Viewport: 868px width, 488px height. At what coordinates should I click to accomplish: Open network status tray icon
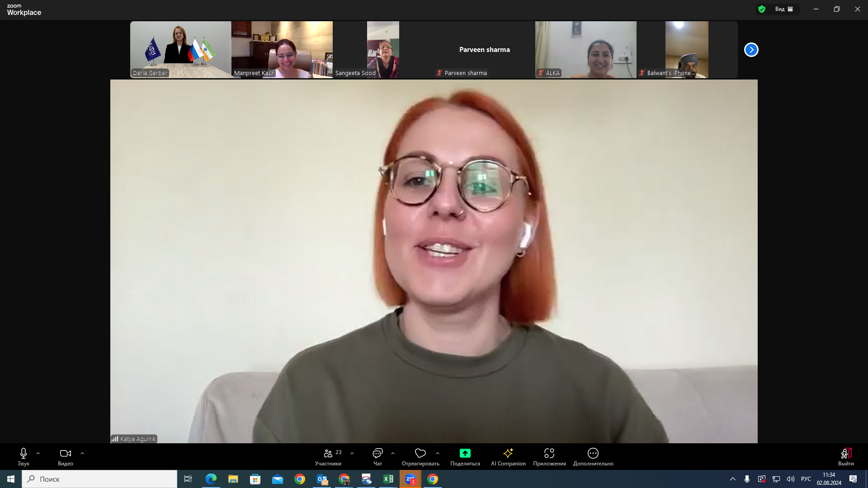tap(776, 479)
